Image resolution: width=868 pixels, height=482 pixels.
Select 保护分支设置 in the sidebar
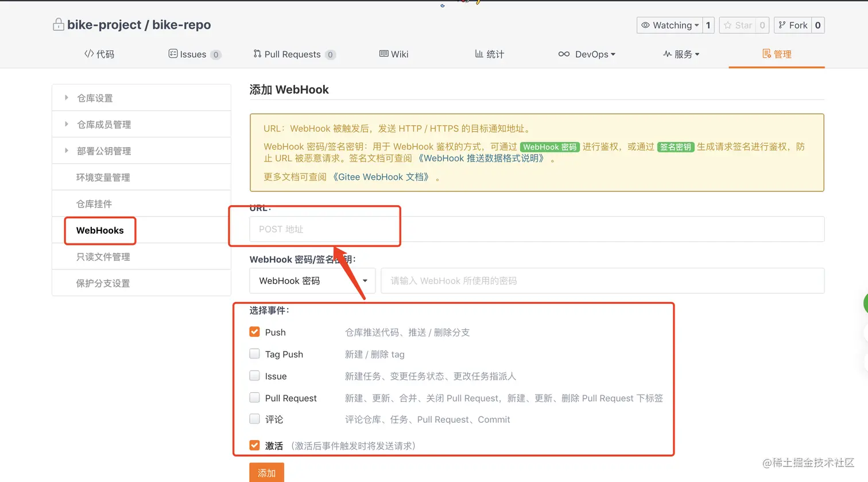[141, 283]
